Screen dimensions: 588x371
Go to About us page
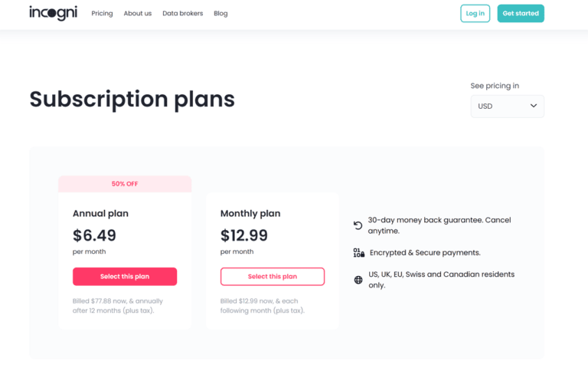[x=138, y=14]
